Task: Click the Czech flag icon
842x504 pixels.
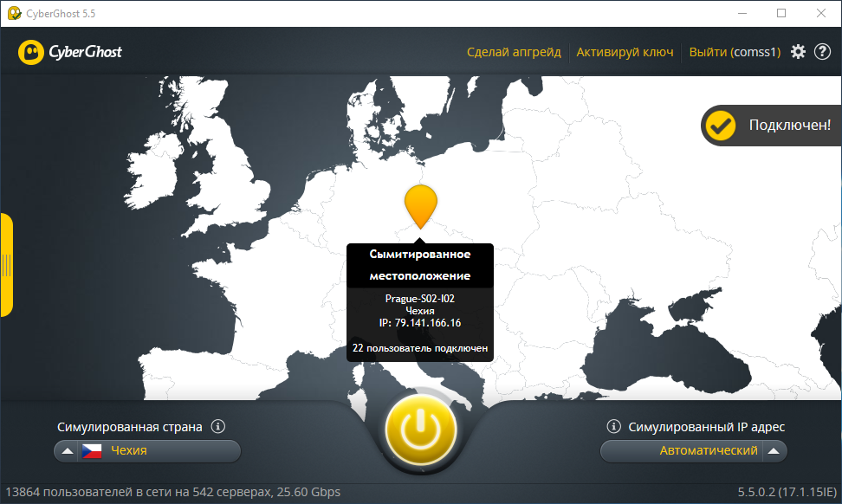Action: 92,451
